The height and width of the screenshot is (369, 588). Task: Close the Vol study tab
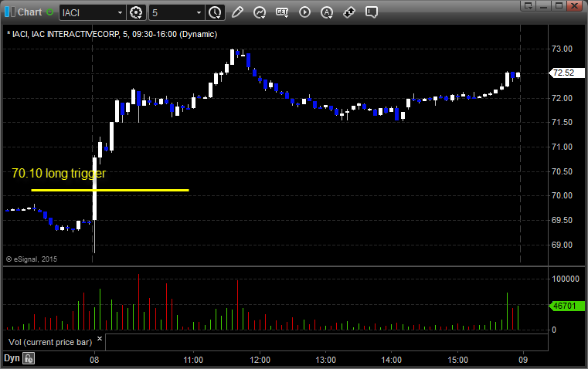coord(99,338)
